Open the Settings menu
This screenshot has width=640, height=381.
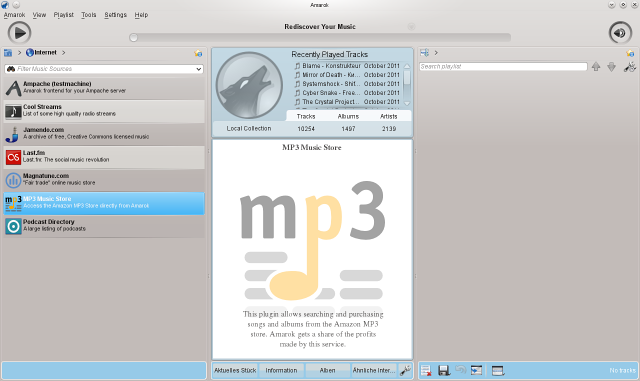tap(116, 15)
